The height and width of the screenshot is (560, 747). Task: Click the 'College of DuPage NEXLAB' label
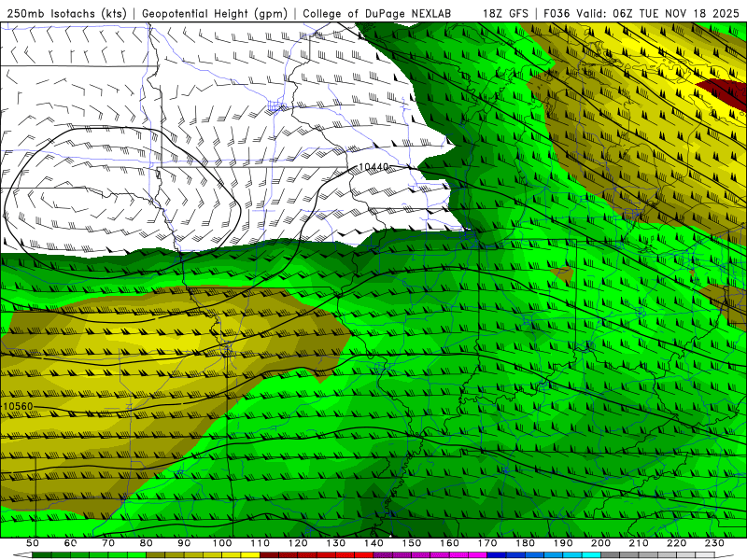[x=377, y=13]
